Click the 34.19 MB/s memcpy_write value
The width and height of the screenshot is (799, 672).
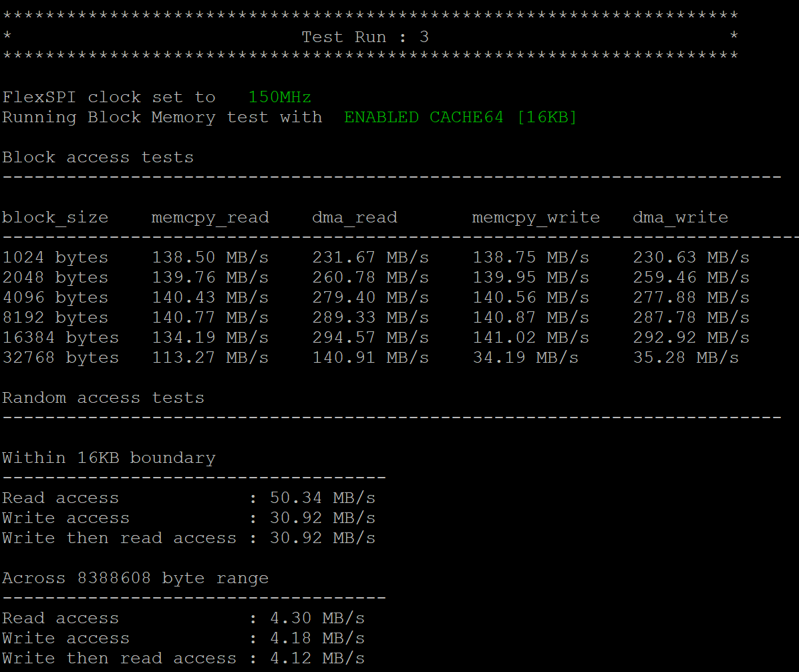click(x=525, y=358)
